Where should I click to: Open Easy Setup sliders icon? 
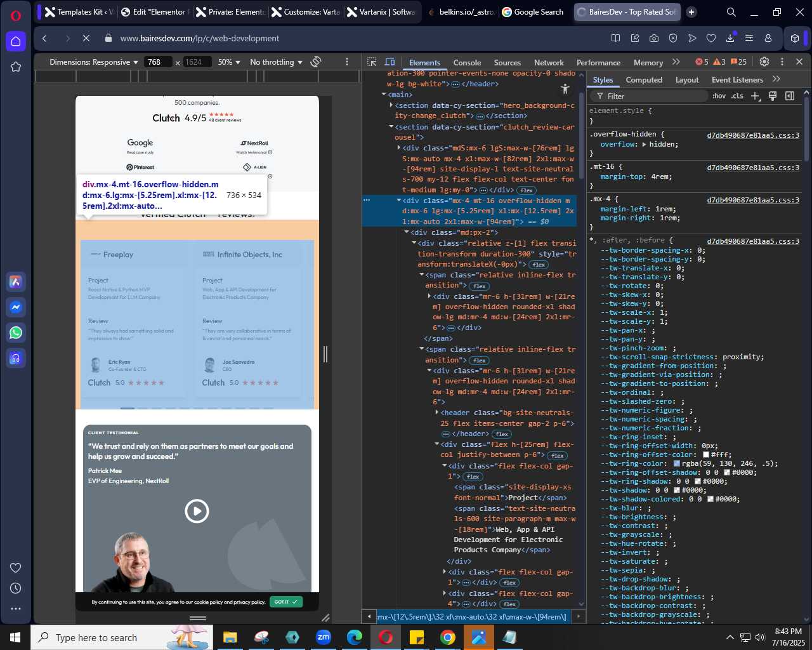(x=749, y=38)
